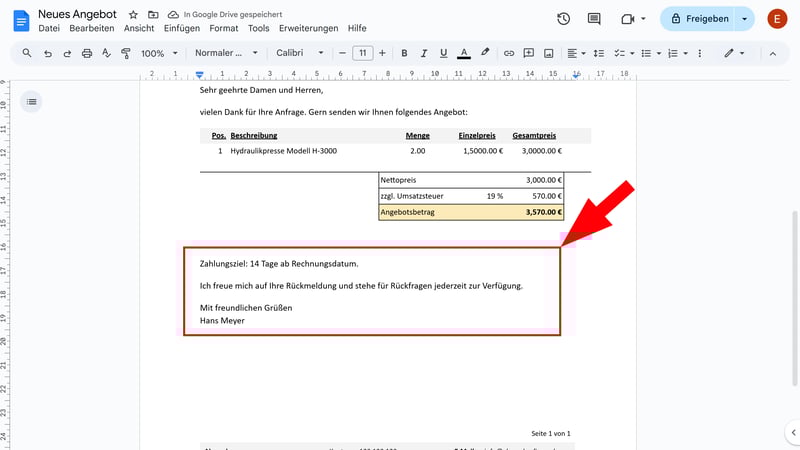Insert a link using chain icon
This screenshot has width=800, height=450.
coord(509,53)
